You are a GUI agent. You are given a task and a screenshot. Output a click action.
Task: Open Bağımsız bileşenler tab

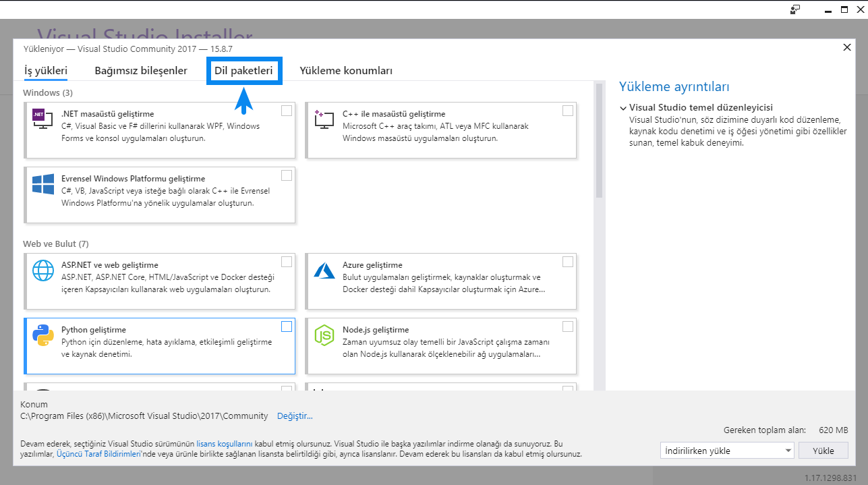point(141,70)
